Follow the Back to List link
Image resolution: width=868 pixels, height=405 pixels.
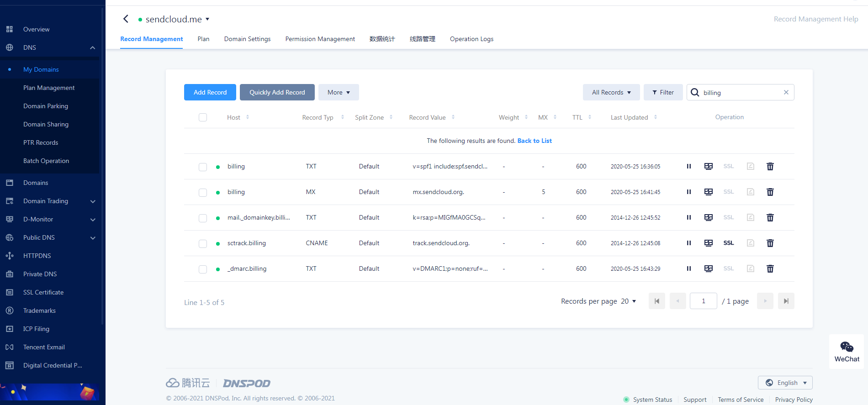click(x=534, y=141)
